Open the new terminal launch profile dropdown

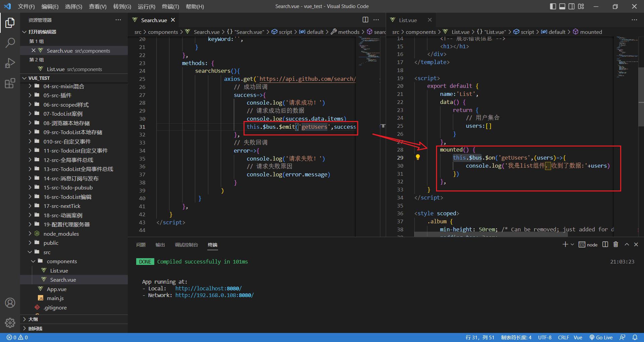tap(572, 244)
